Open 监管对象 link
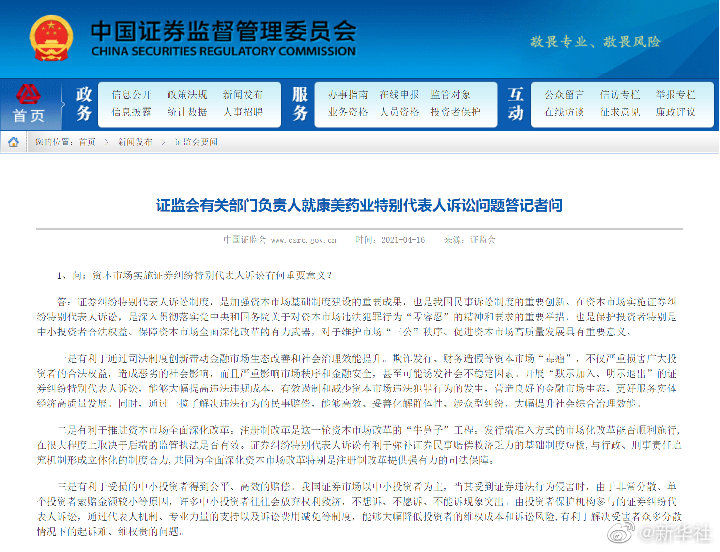Image resolution: width=720 pixels, height=552 pixels. click(451, 95)
